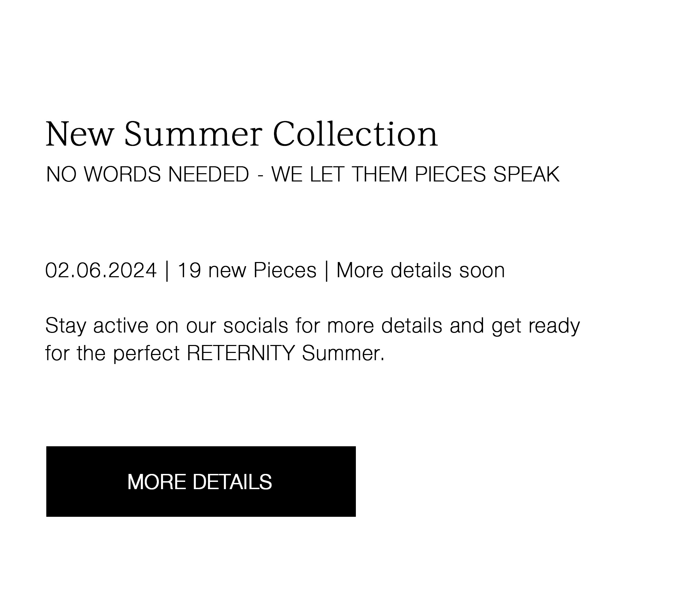
Task: Click the word RETERNITY in the paragraph
Action: tap(241, 353)
